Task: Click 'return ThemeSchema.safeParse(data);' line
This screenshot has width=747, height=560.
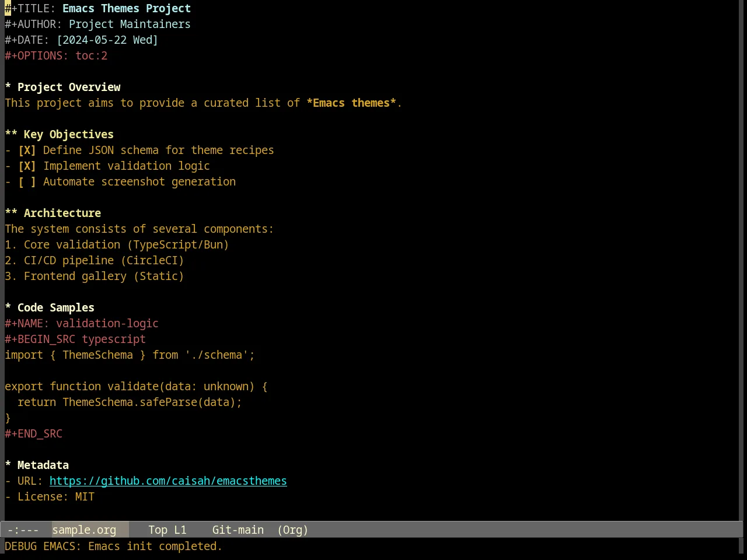Action: click(x=130, y=402)
